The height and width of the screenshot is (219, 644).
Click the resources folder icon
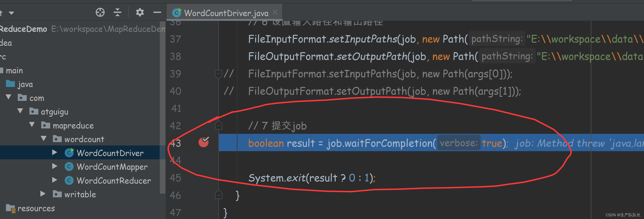pos(10,208)
